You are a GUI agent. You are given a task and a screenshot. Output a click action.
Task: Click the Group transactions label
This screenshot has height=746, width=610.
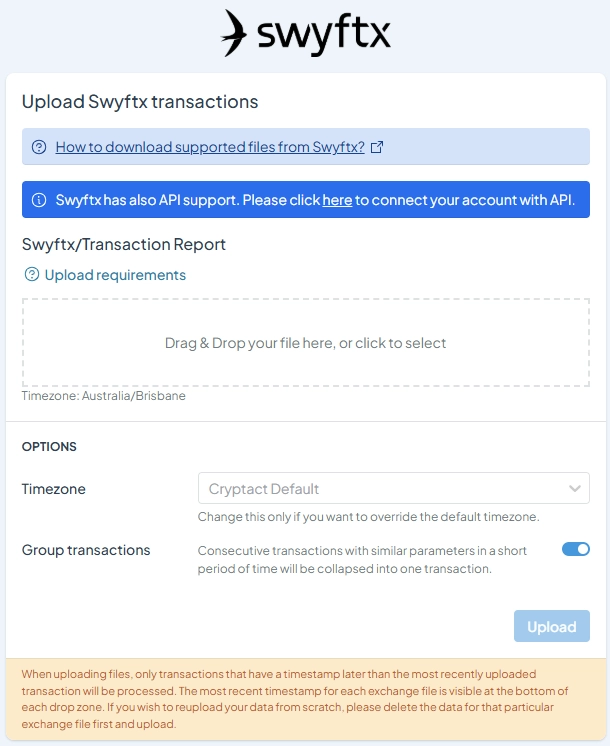(x=86, y=550)
